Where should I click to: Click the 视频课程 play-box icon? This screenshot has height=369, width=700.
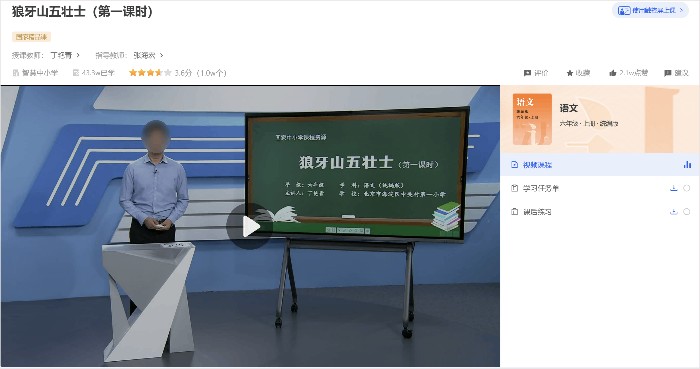[514, 165]
